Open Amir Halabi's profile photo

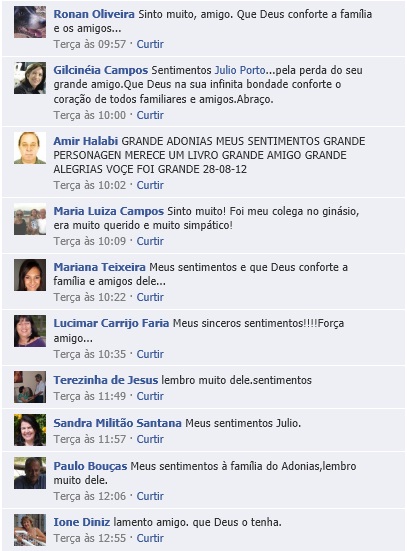30,148
